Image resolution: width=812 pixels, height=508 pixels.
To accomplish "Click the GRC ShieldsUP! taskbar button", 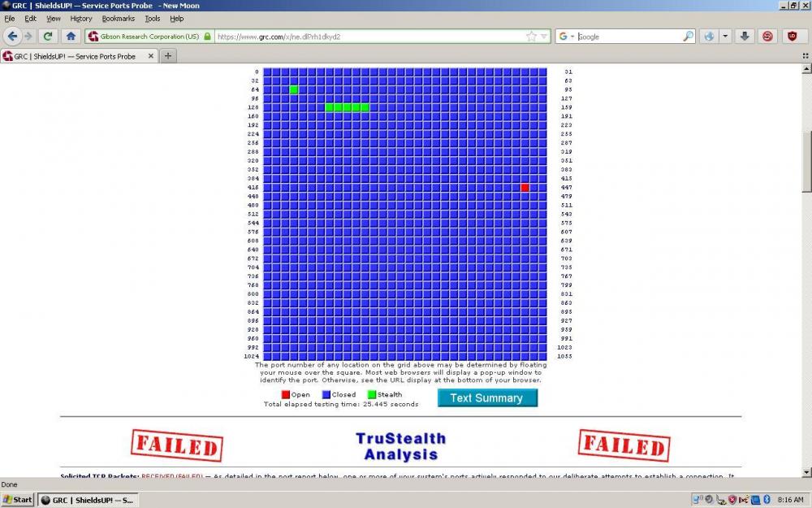I will (88, 500).
